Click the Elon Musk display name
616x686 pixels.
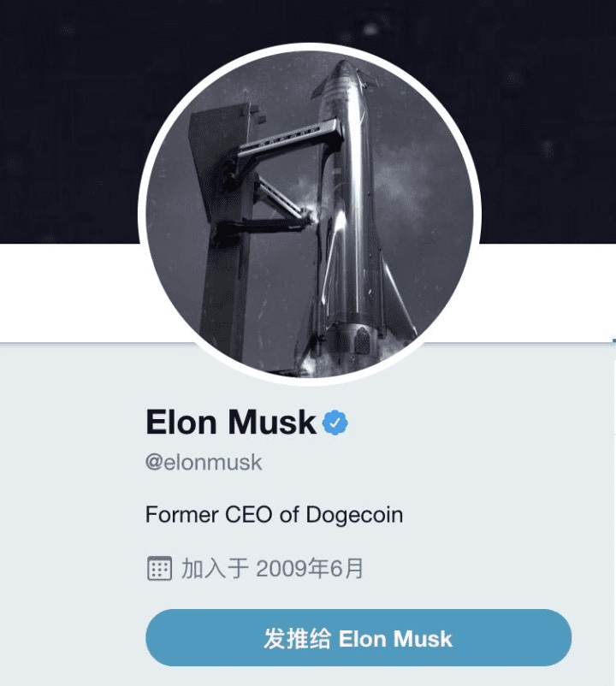pos(230,423)
